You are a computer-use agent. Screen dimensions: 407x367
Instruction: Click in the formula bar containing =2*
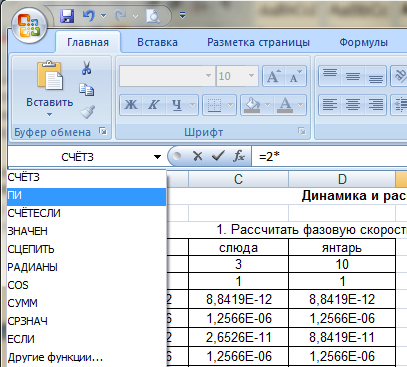tap(329, 156)
